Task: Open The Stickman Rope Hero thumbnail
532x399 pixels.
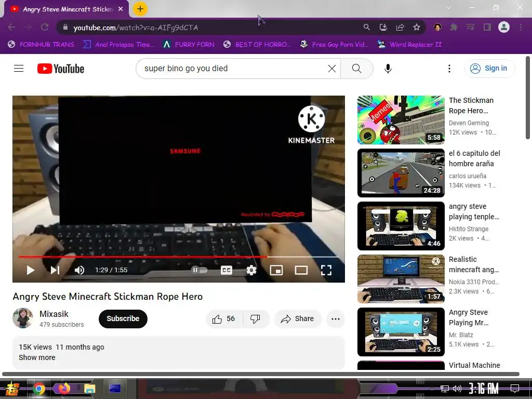Action: [401, 120]
